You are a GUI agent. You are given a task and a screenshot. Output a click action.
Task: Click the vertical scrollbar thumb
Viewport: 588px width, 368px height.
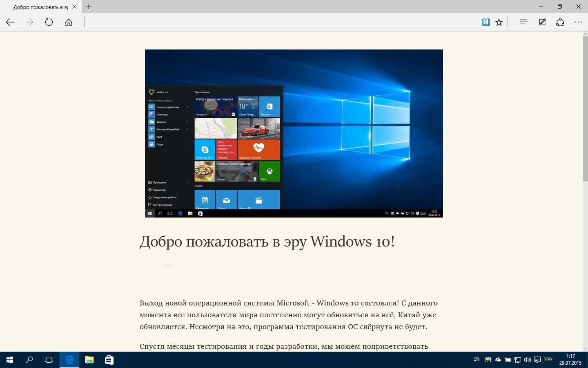[x=585, y=109]
